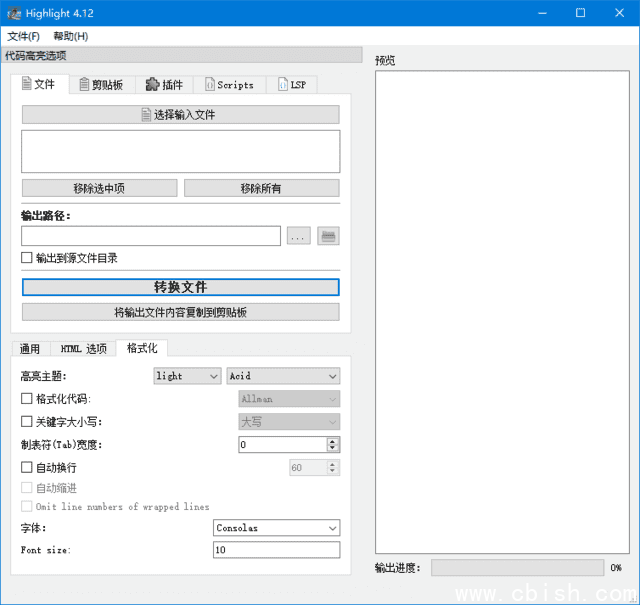
Task: Check the 关键字大小写 option
Action: tap(27, 422)
